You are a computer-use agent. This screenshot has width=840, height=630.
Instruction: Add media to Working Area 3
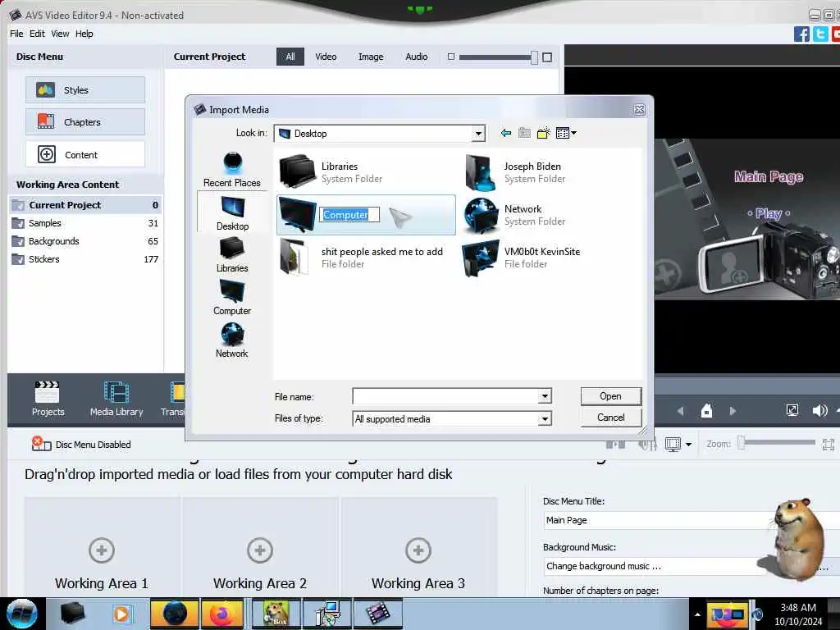tap(418, 550)
